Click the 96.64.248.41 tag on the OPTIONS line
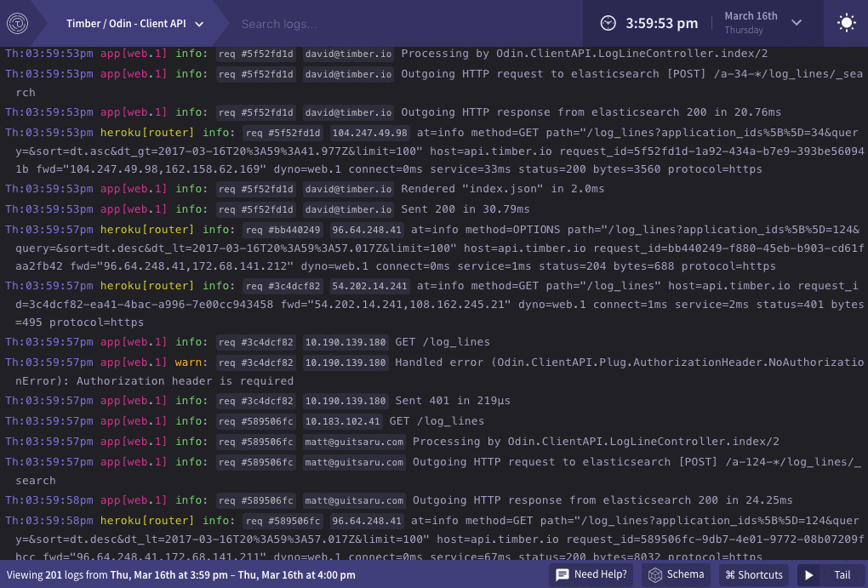Viewport: 868px width, 588px height. 367,230
